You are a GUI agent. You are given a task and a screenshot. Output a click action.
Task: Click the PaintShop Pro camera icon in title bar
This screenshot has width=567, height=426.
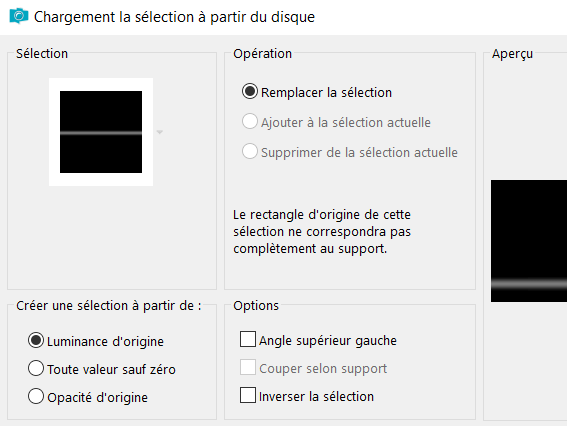[18, 16]
